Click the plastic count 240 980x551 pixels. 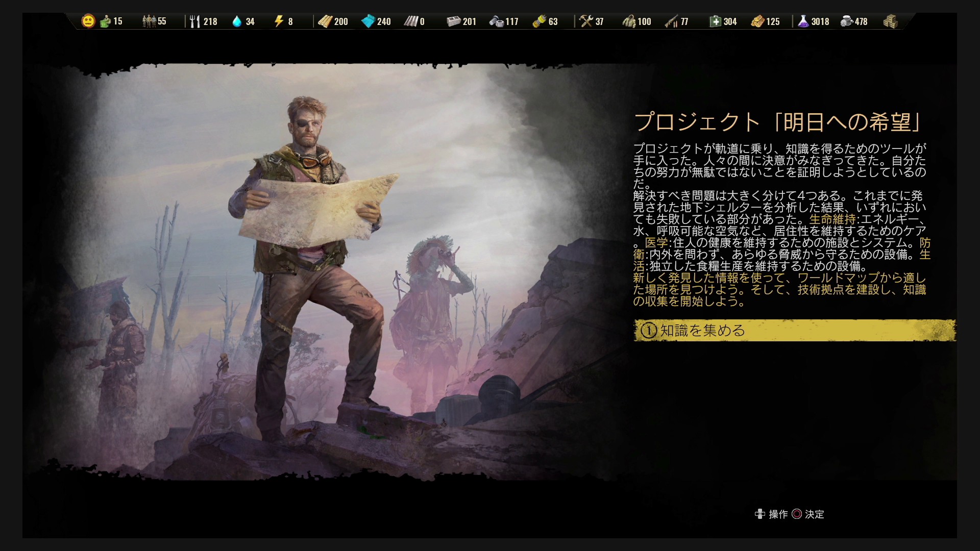(384, 21)
